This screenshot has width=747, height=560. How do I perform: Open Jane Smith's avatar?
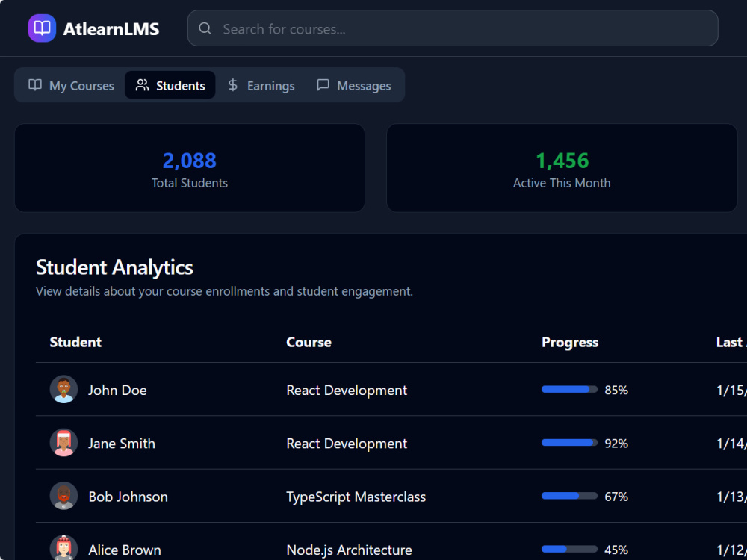point(63,443)
